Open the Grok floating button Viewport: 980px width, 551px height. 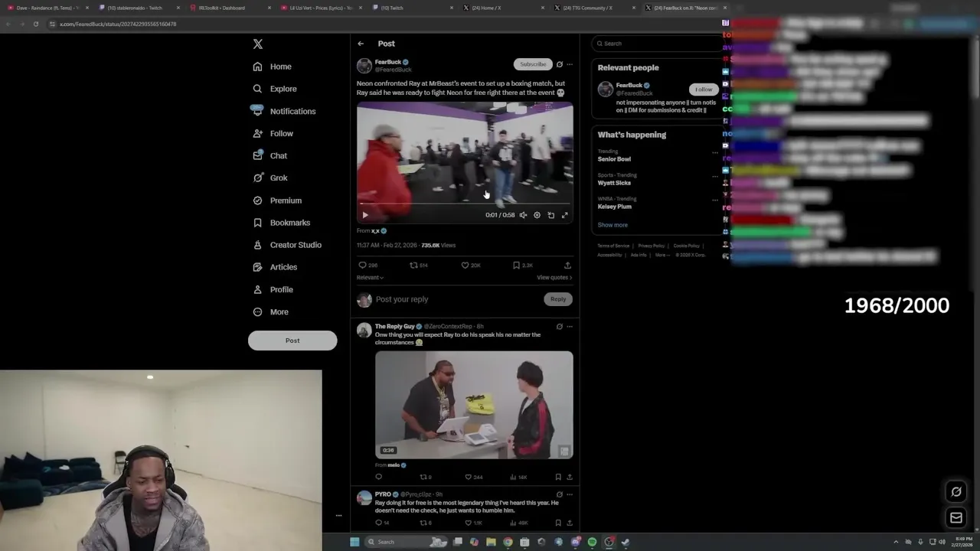coord(956,491)
